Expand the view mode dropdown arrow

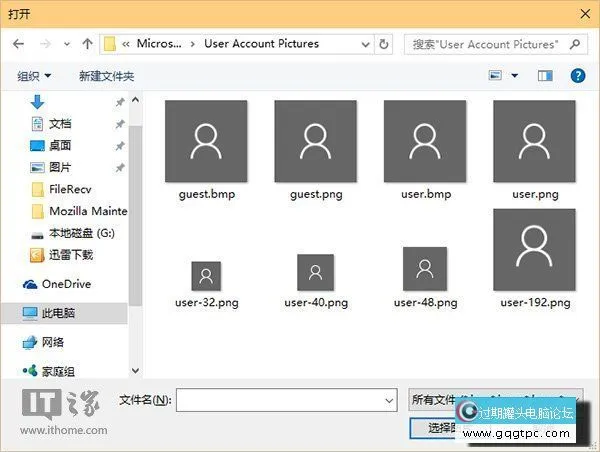coord(515,76)
